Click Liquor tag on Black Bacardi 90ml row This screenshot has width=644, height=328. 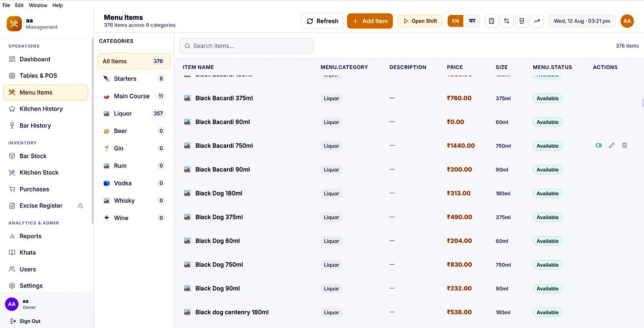coord(331,170)
